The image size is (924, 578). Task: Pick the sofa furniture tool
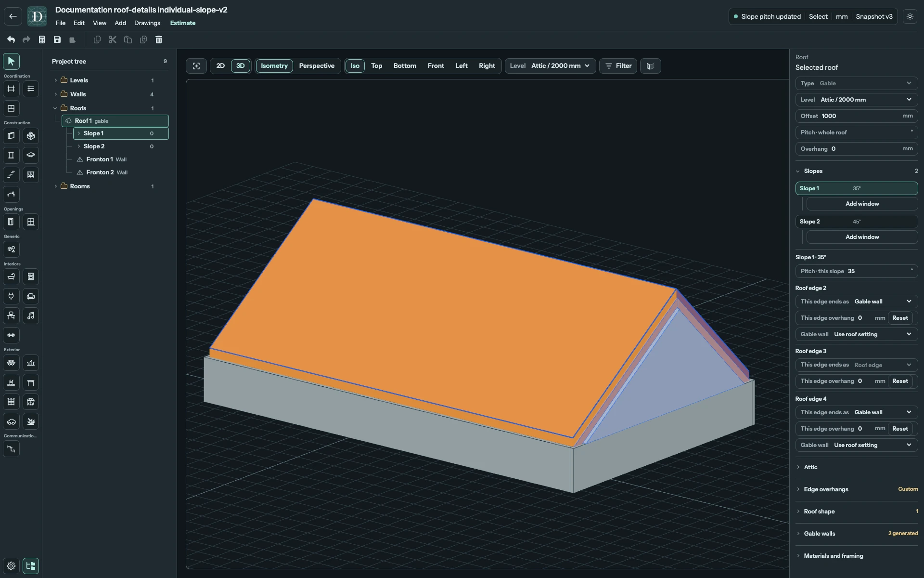point(31,296)
